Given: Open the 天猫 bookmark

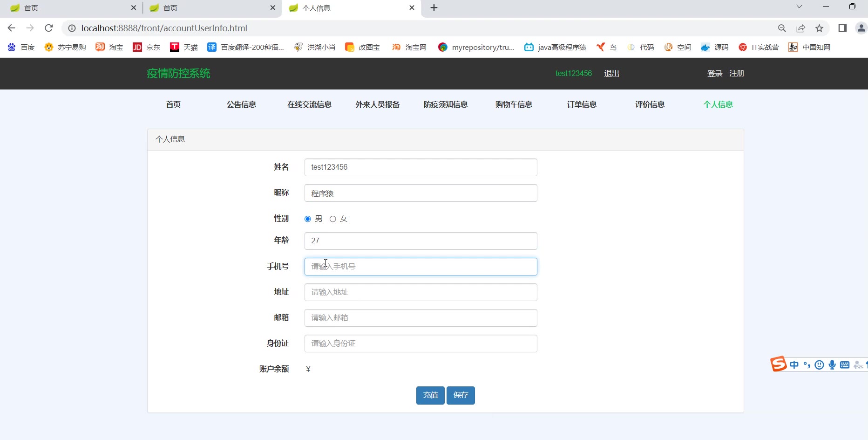Looking at the screenshot, I should 184,47.
